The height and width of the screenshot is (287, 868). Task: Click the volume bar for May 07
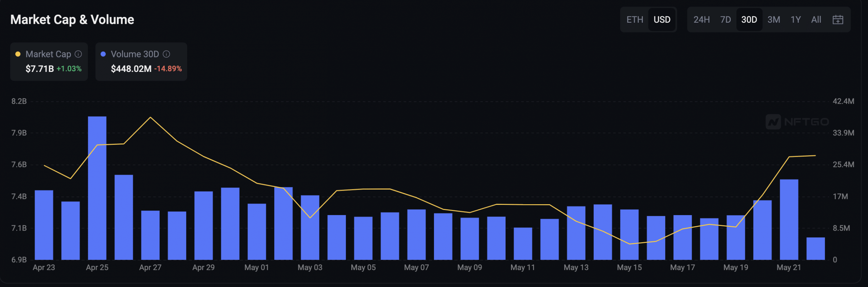click(416, 235)
